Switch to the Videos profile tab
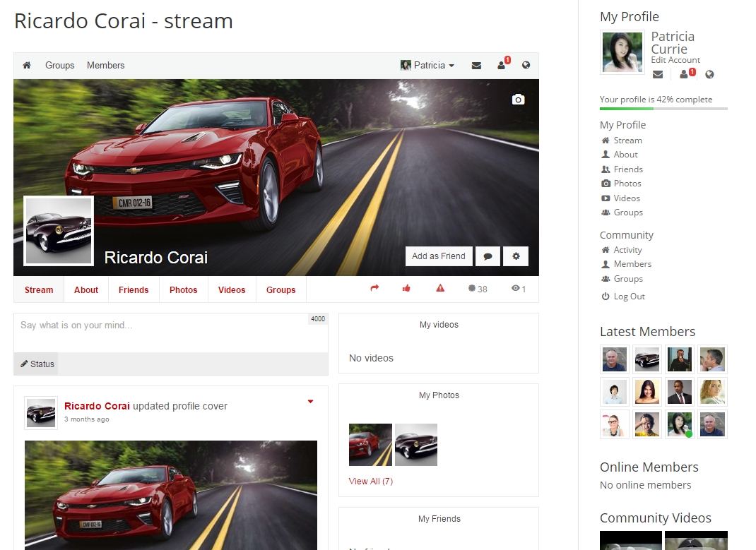Screen dimensions: 756x550 pyautogui.click(x=232, y=290)
